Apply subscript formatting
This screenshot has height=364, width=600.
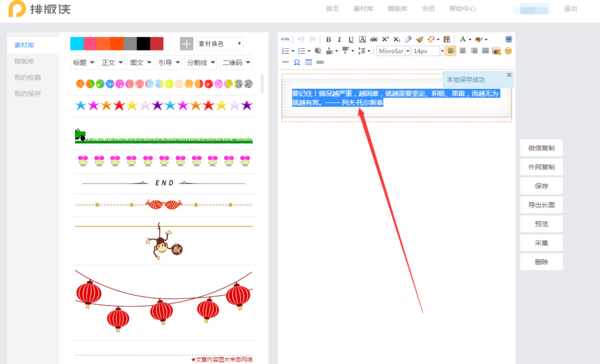click(x=397, y=39)
